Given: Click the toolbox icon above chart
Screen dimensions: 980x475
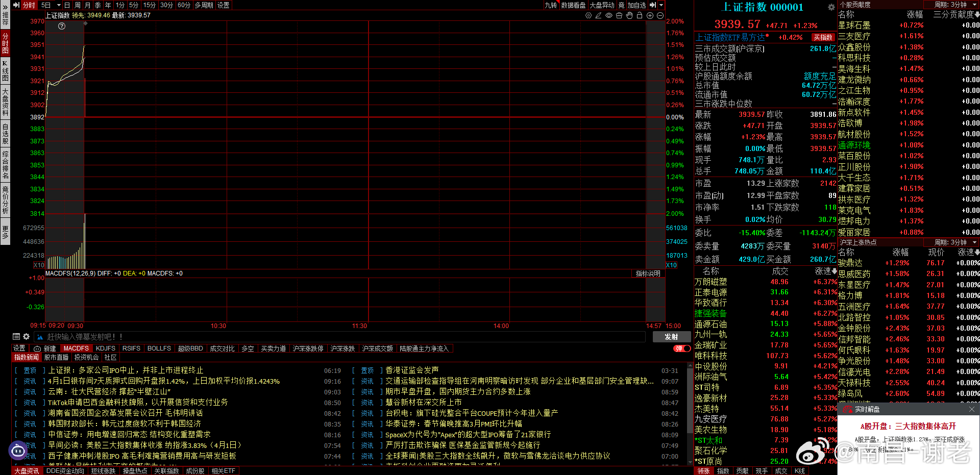Looking at the screenshot, I should coord(619,15).
